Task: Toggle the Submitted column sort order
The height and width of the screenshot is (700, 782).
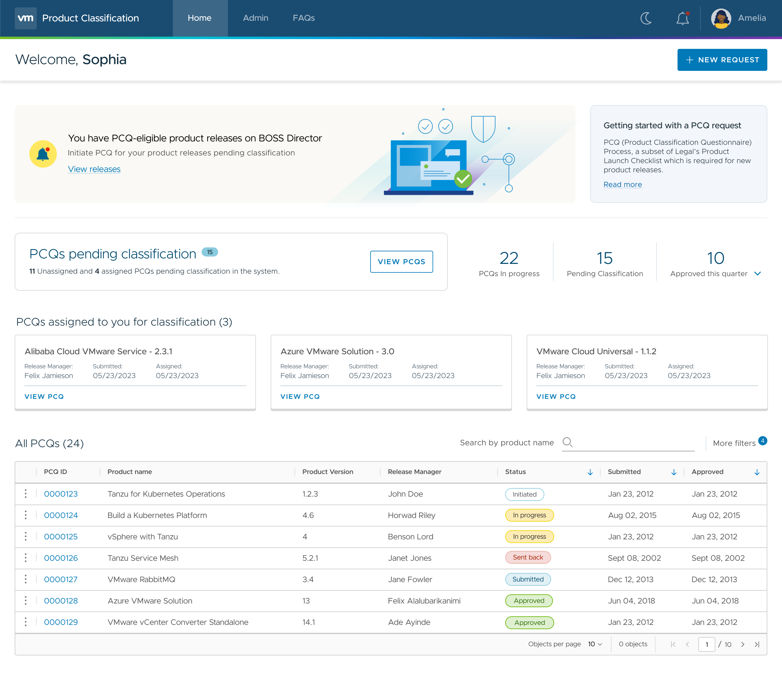Action: coord(674,472)
